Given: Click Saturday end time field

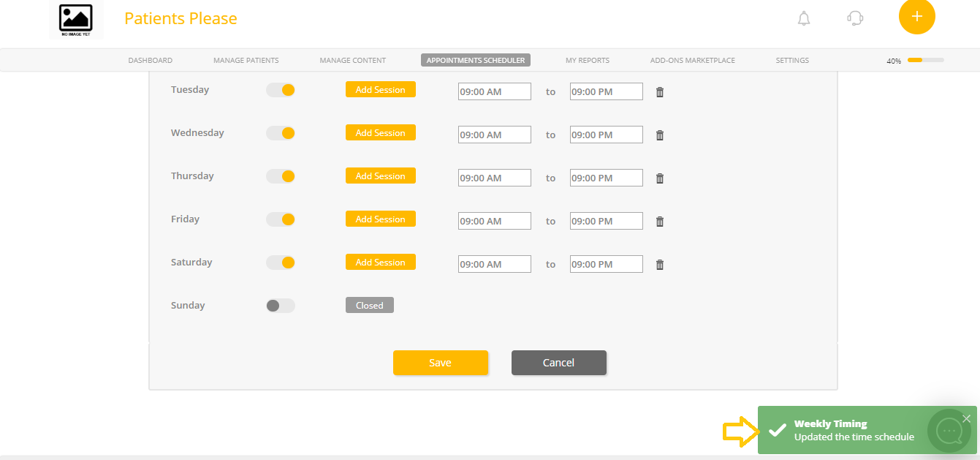Looking at the screenshot, I should (x=607, y=264).
